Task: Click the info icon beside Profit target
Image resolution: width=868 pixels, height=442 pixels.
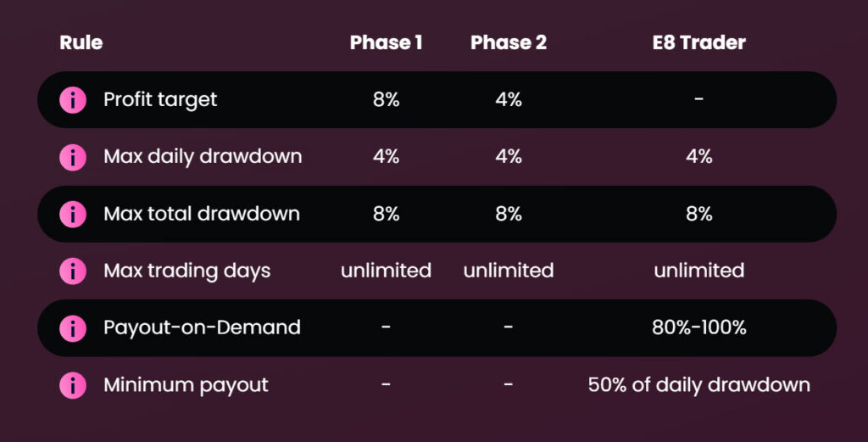Action: click(x=73, y=100)
